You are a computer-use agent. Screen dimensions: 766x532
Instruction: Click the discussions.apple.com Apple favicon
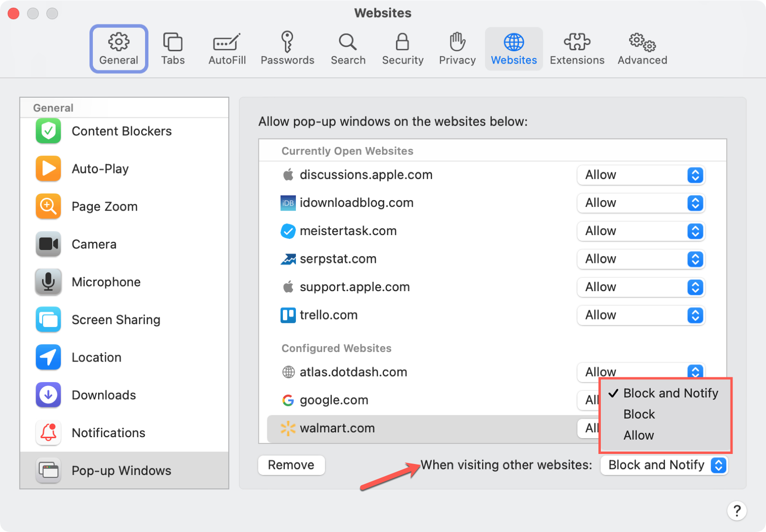(x=288, y=175)
